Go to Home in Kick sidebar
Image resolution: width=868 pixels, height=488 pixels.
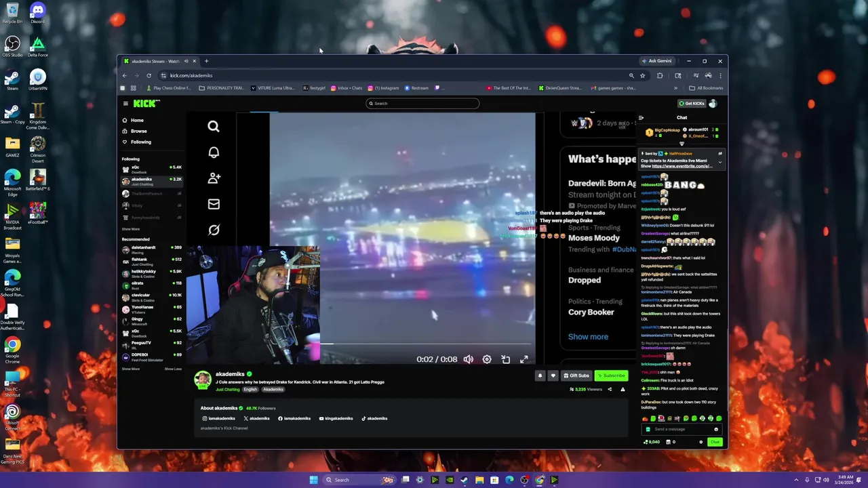pos(136,120)
